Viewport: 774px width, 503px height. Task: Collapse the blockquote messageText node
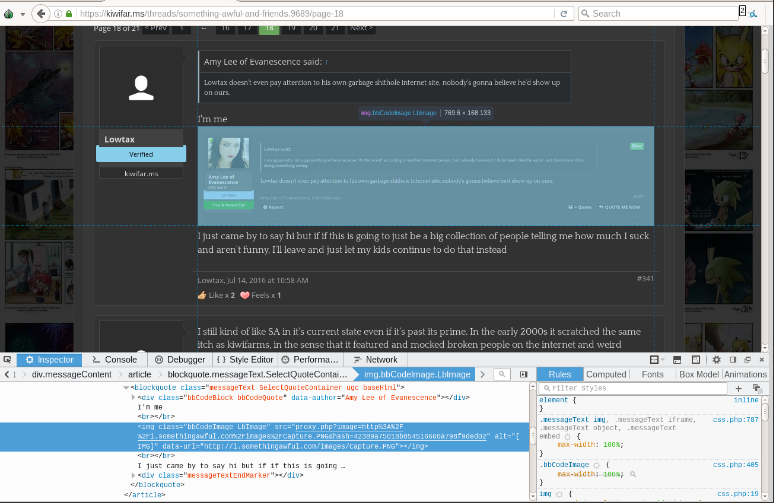click(126, 387)
